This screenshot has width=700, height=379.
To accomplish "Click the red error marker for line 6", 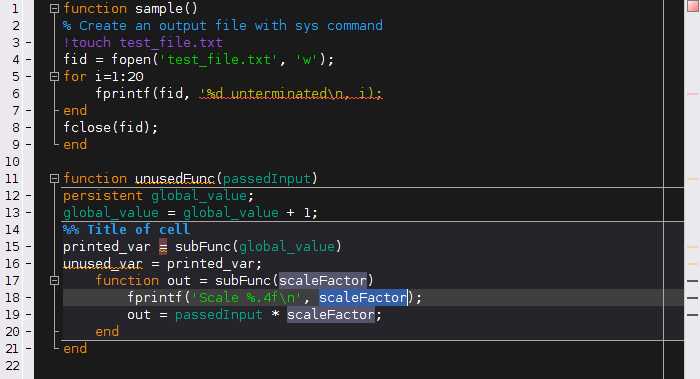I will click(x=693, y=94).
